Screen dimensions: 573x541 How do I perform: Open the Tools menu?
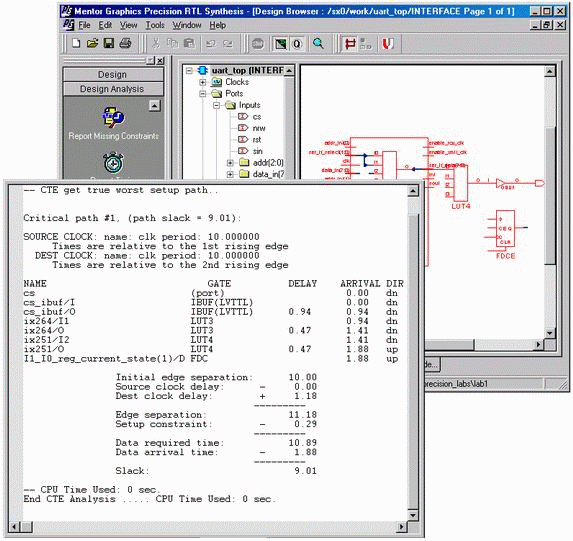tap(155, 25)
